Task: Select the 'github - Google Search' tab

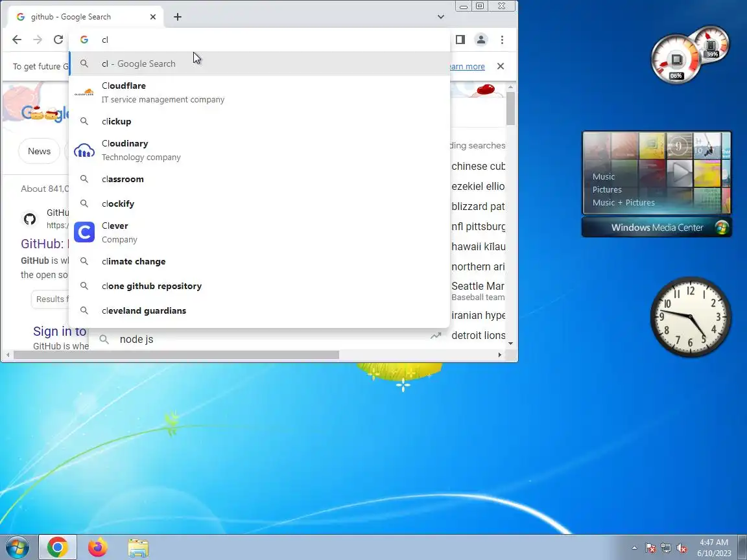Action: coord(86,17)
